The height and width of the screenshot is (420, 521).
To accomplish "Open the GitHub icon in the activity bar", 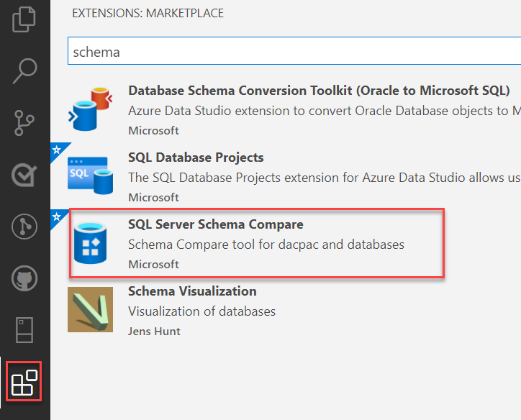I will pos(24,278).
